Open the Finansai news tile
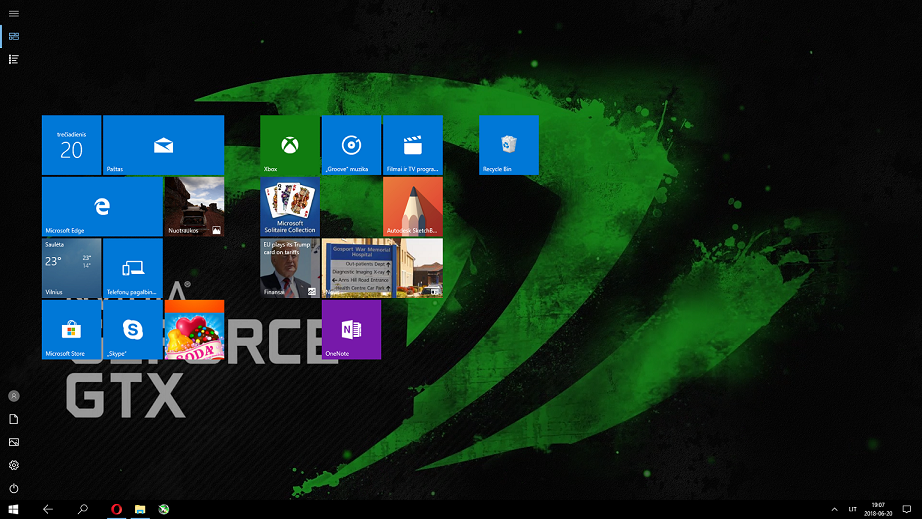 290,268
